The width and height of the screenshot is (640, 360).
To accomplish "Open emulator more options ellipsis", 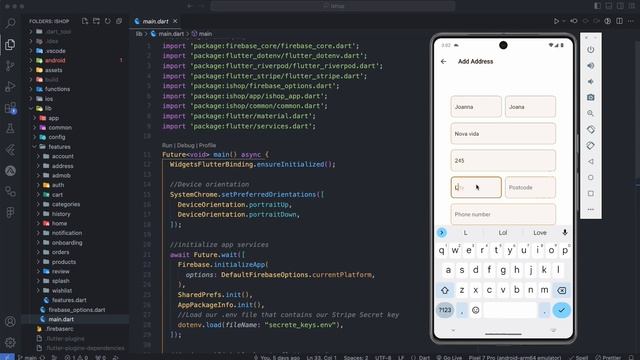I will pos(591,209).
